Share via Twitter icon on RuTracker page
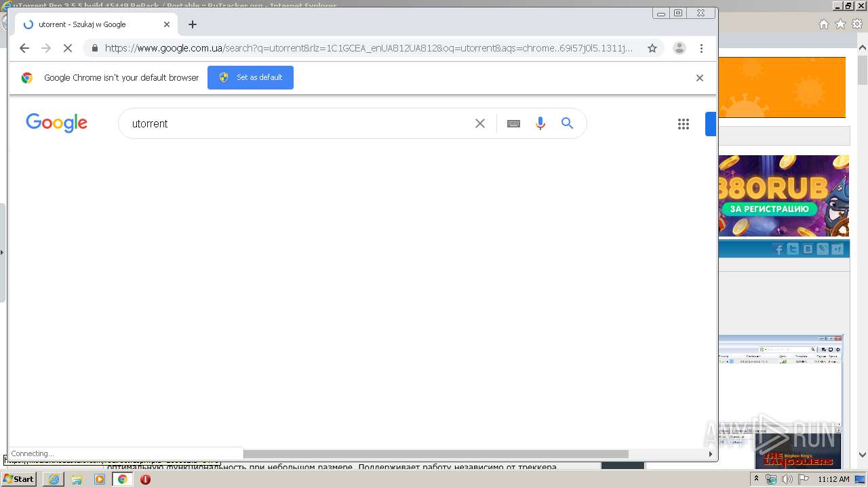This screenshot has height=488, width=868. point(793,249)
